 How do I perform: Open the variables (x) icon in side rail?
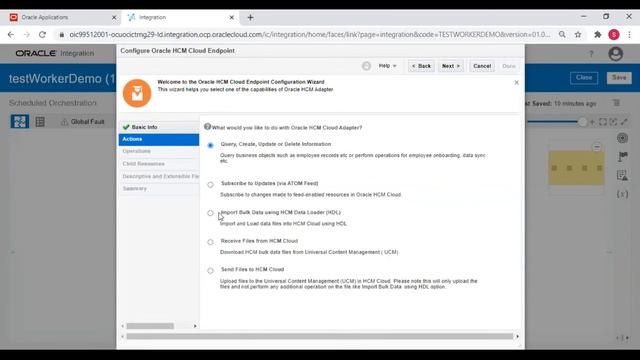coord(622,194)
